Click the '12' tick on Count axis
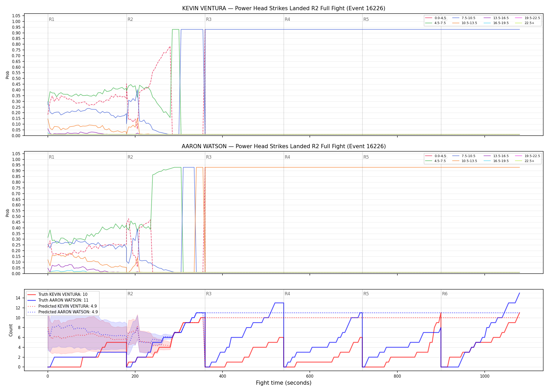This screenshot has width=549, height=392. (18, 308)
